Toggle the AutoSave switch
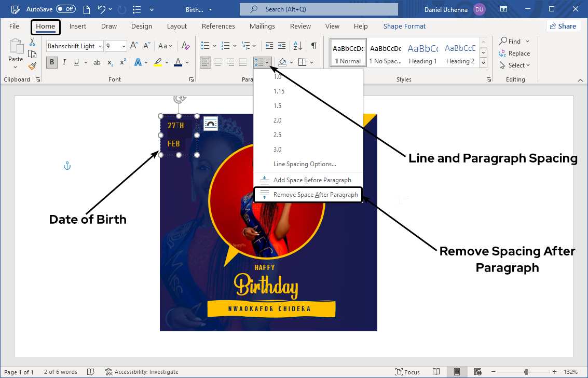 (x=65, y=9)
